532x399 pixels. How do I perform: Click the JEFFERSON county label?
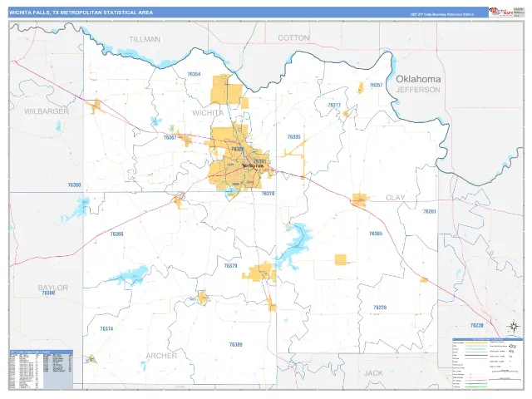(x=418, y=90)
